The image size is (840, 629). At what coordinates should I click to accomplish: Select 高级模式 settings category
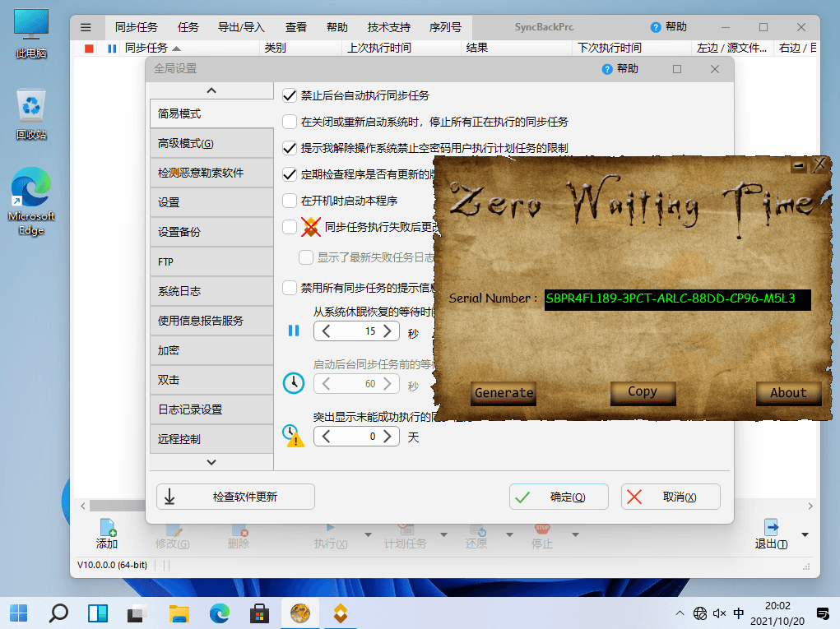click(211, 143)
